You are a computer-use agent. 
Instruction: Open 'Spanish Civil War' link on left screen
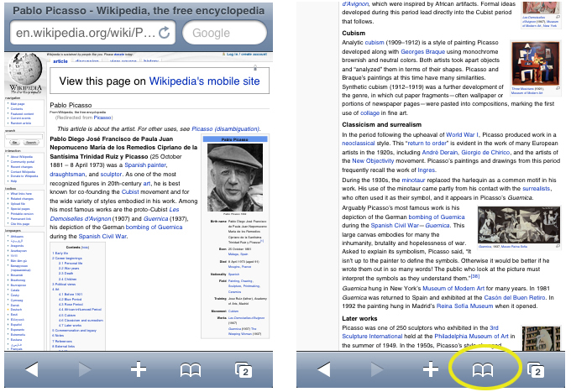tap(102, 236)
